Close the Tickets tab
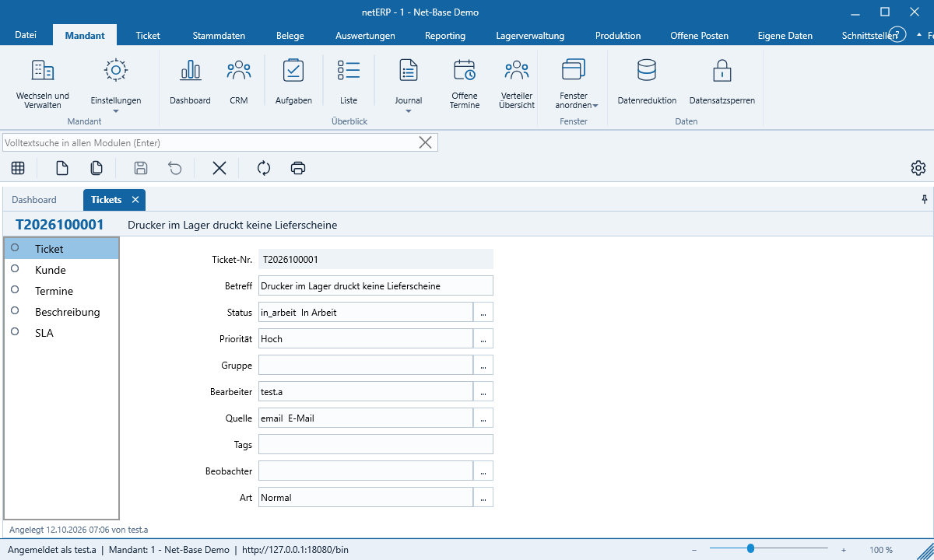Image resolution: width=934 pixels, height=560 pixels. [x=135, y=200]
